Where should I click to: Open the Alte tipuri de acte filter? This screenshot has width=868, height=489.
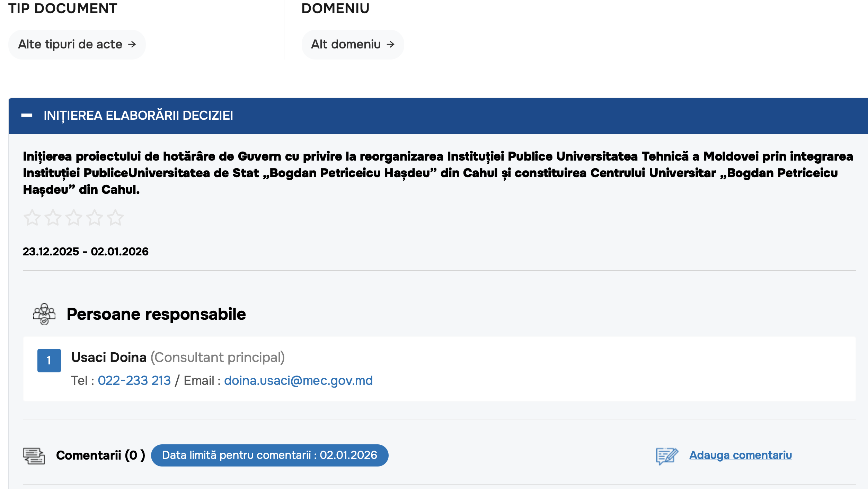(70, 44)
